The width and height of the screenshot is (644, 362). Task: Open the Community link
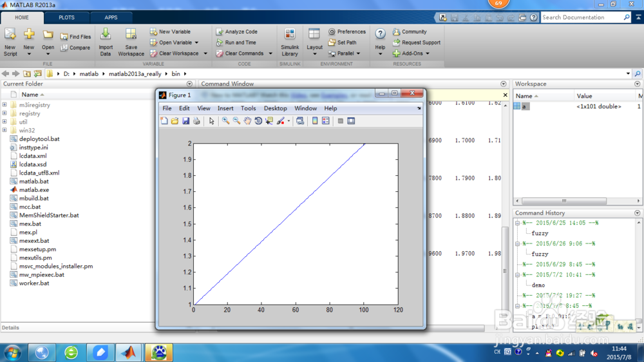[x=410, y=32]
